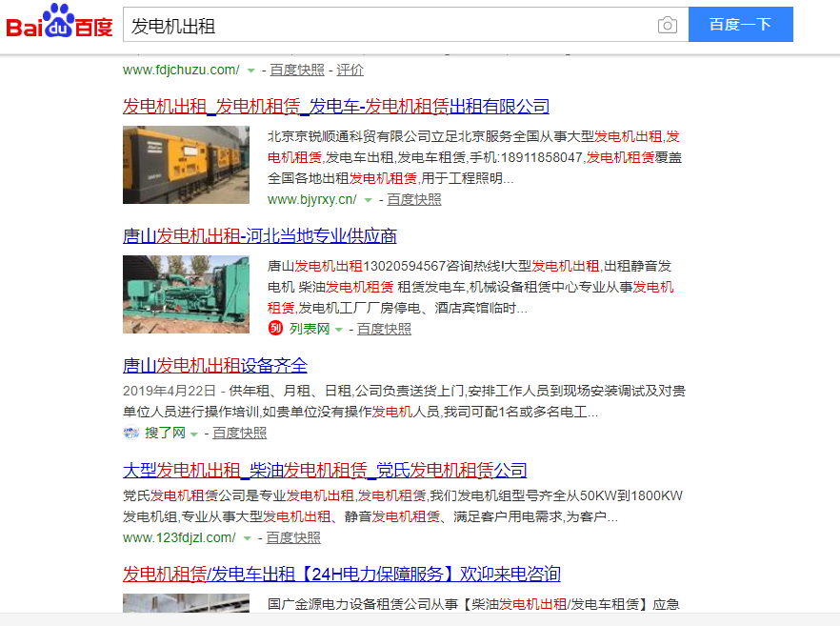
Task: Focus the search box containing 发电机出租
Action: pyautogui.click(x=381, y=26)
